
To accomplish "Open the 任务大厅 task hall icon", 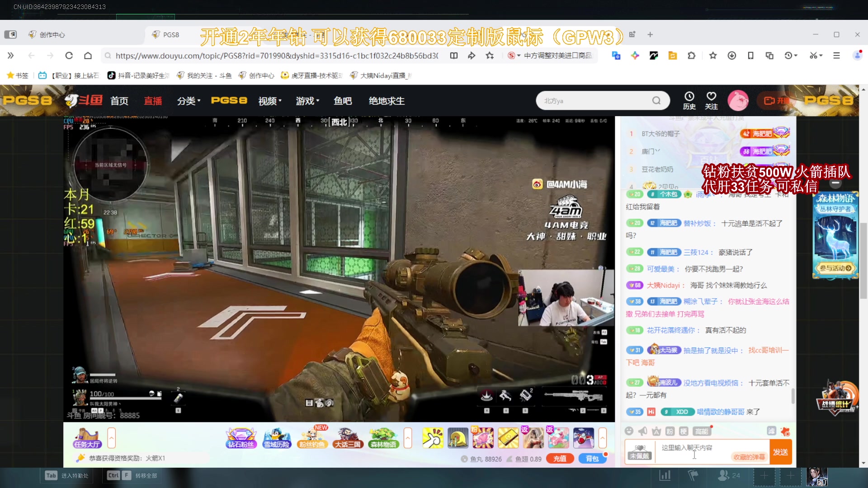I will click(x=87, y=438).
